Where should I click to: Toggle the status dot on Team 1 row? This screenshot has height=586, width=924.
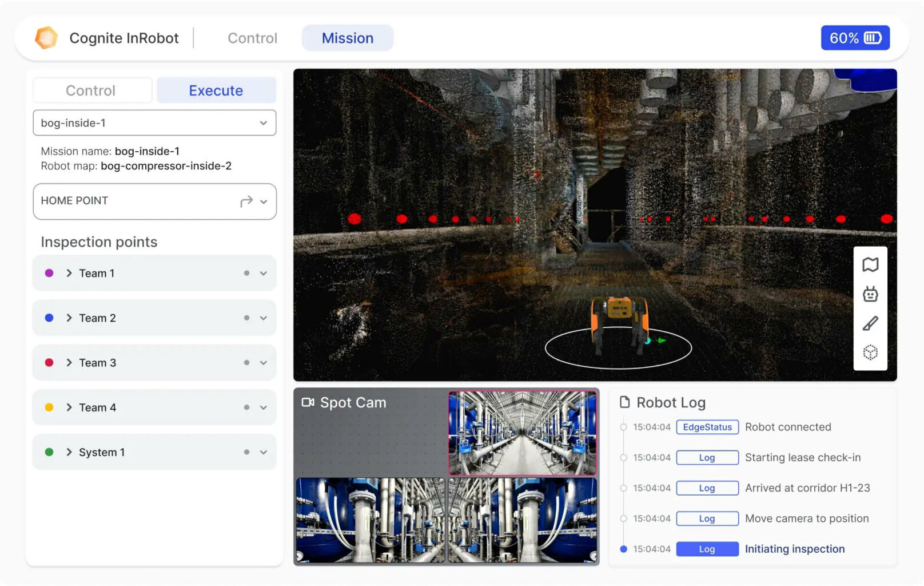pos(246,273)
